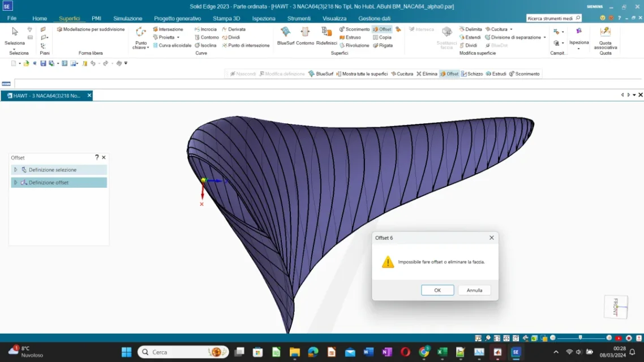The height and width of the screenshot is (362, 644).
Task: Select Punto di intersezione tool
Action: [246, 46]
